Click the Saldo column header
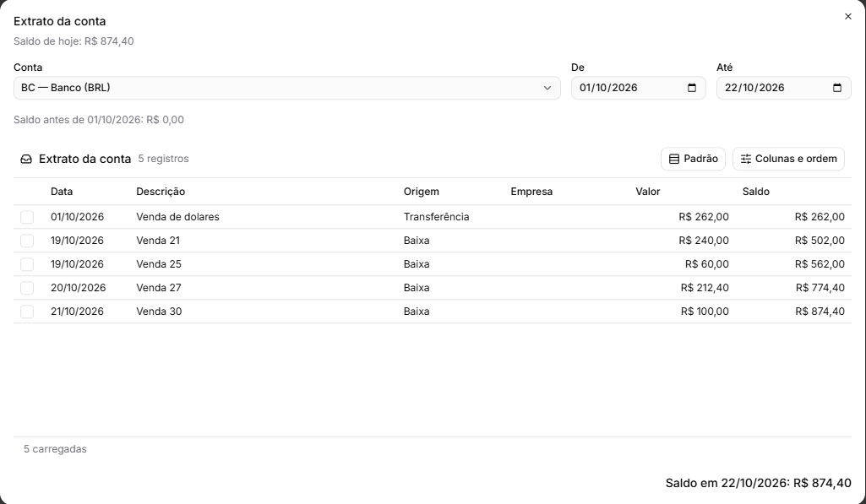Viewport: 866px width, 504px height. 756,192
